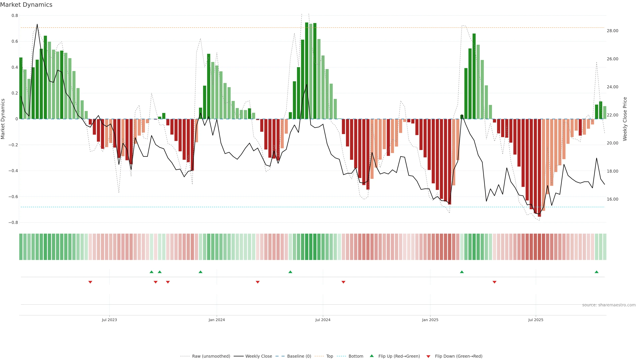
Task: Click the source: sharemaestro.com text
Action: pyautogui.click(x=609, y=305)
